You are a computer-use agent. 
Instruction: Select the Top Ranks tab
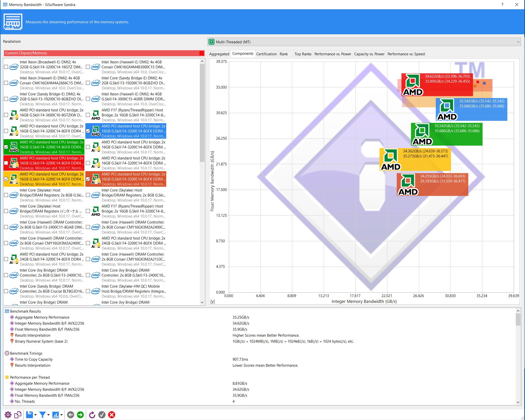click(x=303, y=54)
